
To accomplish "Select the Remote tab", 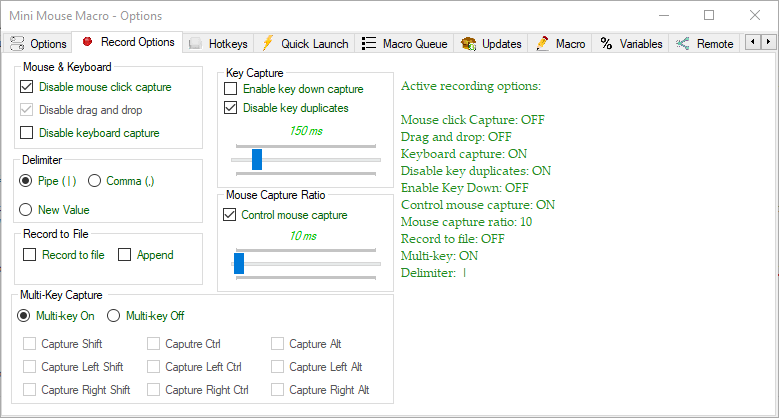I will pyautogui.click(x=704, y=44).
